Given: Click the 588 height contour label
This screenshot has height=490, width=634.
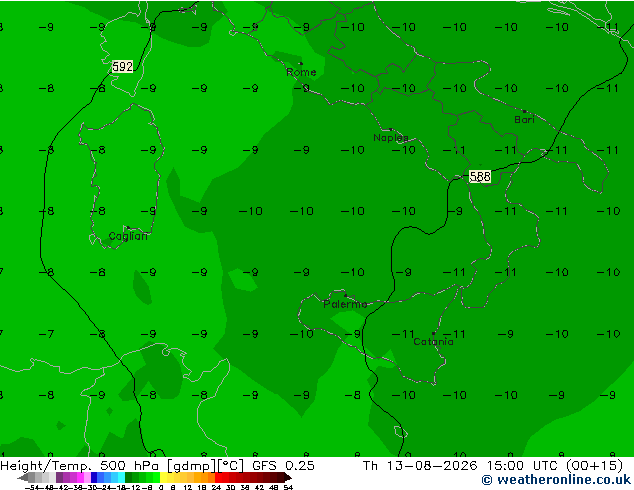Looking at the screenshot, I should click(x=480, y=177).
